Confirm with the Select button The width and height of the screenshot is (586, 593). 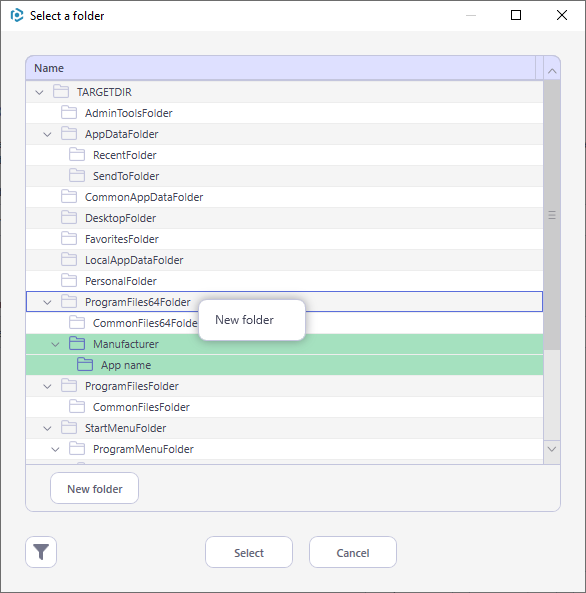click(x=249, y=552)
